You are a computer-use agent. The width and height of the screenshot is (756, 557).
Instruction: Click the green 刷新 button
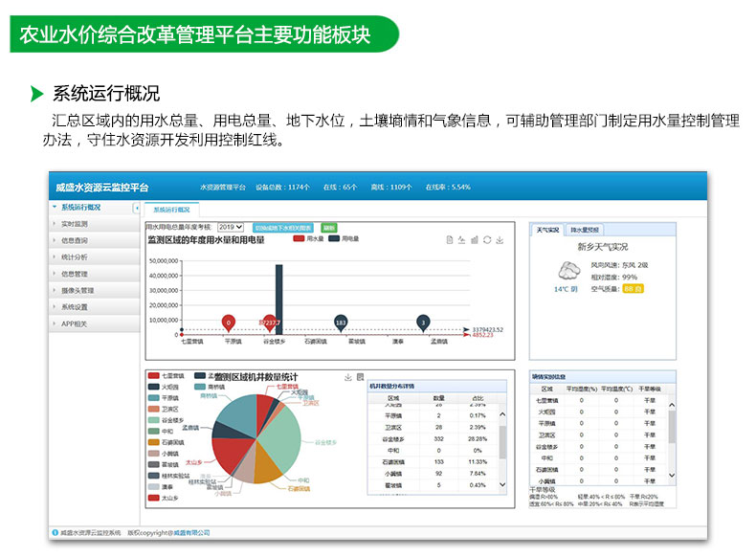pos(328,228)
